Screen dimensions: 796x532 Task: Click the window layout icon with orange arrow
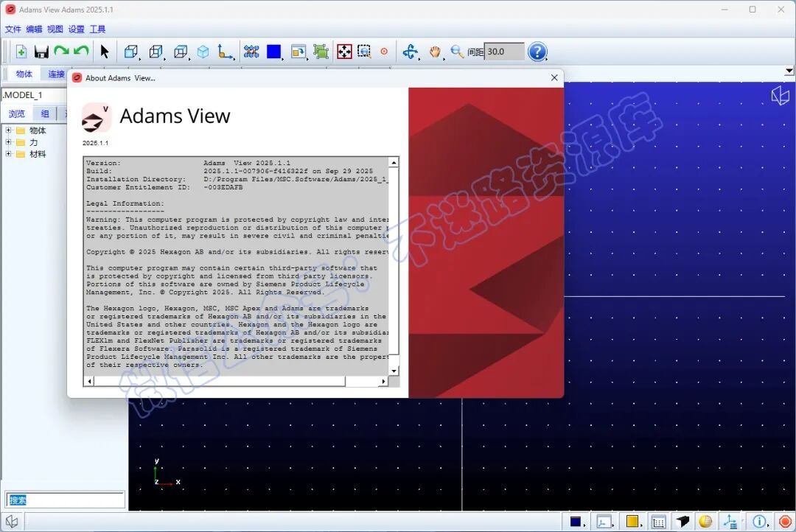[298, 52]
